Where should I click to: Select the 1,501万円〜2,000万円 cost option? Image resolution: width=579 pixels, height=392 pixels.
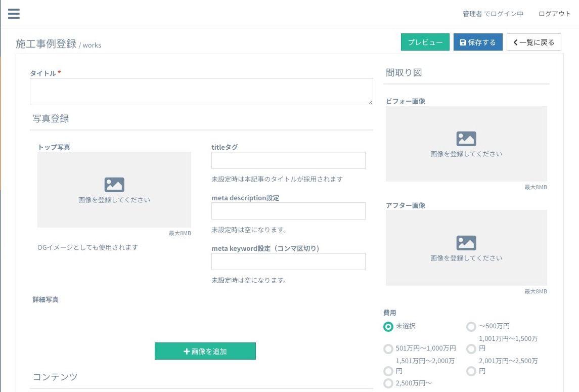click(x=388, y=371)
